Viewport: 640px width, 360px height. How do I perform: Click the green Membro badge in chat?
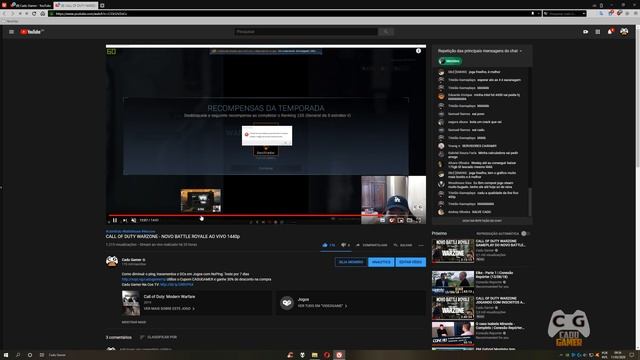[x=450, y=61]
